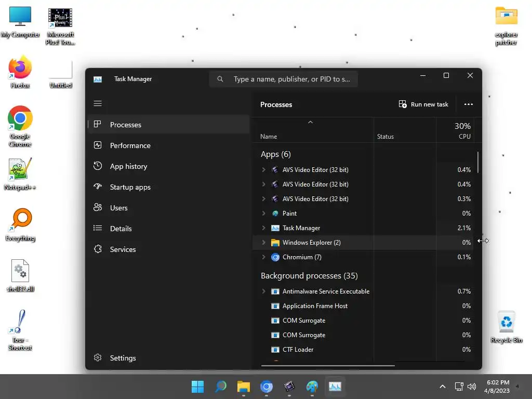Click the Task Manager 2.1% CPU value

pyautogui.click(x=464, y=228)
